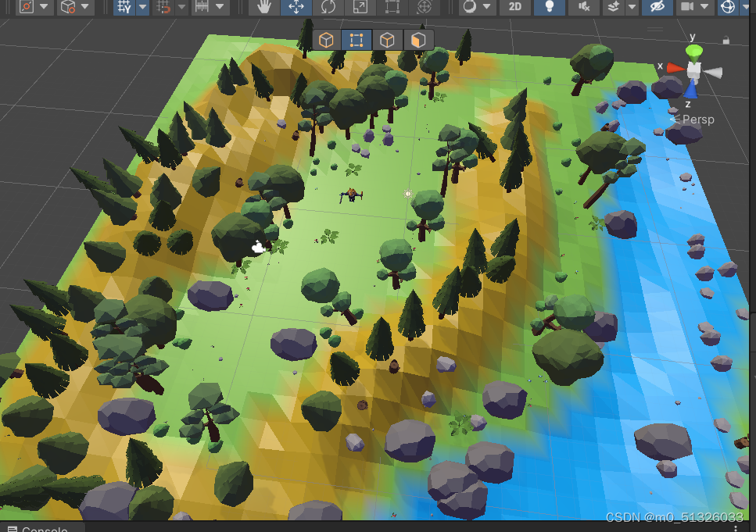Select ProBuilder Vertex selection mode
The height and width of the screenshot is (532, 756).
[x=357, y=39]
